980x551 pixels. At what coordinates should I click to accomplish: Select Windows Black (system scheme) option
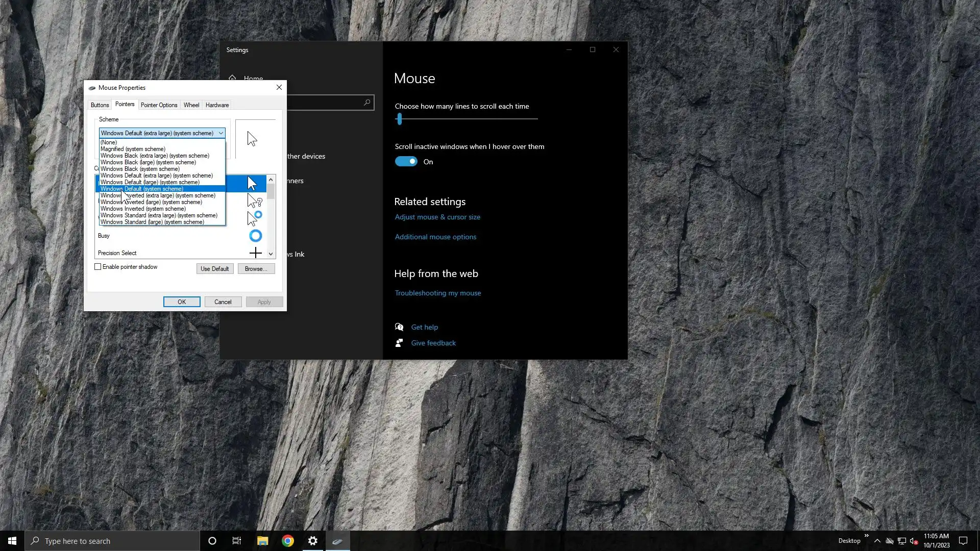point(140,169)
